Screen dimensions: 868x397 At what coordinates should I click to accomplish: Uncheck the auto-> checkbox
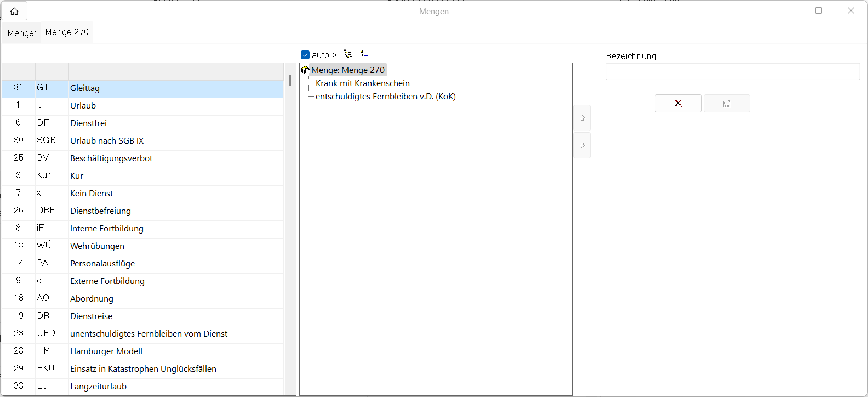(x=305, y=55)
